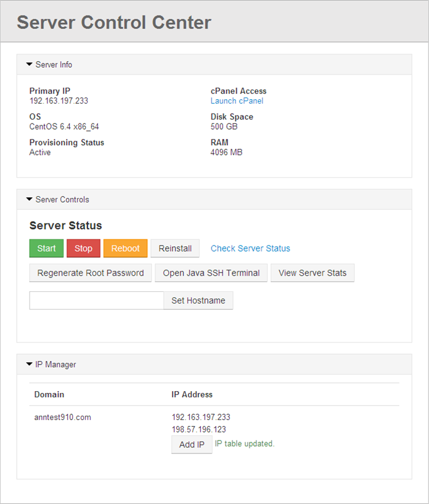Click the domain anntest910.com

coord(63,417)
